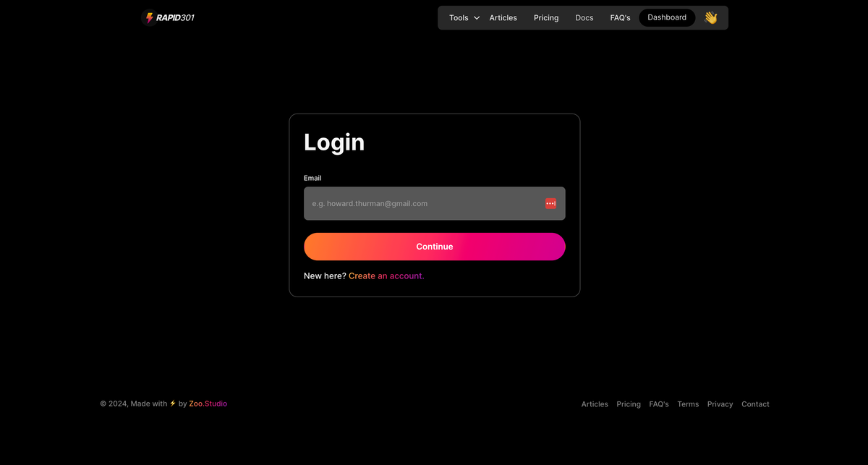Open the Docs navigation item
868x465 pixels.
[584, 18]
